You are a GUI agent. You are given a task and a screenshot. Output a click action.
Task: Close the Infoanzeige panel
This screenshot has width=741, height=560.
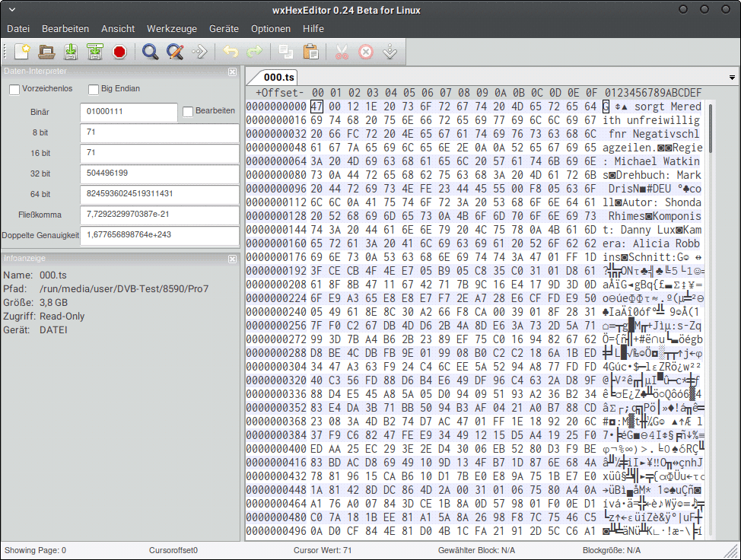pyautogui.click(x=232, y=259)
